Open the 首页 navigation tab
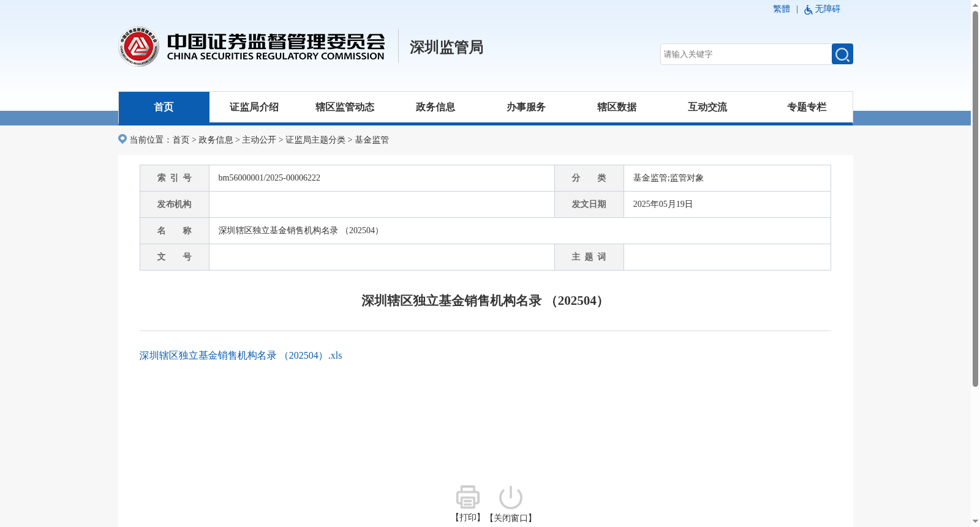Viewport: 980px width, 527px height. (164, 107)
